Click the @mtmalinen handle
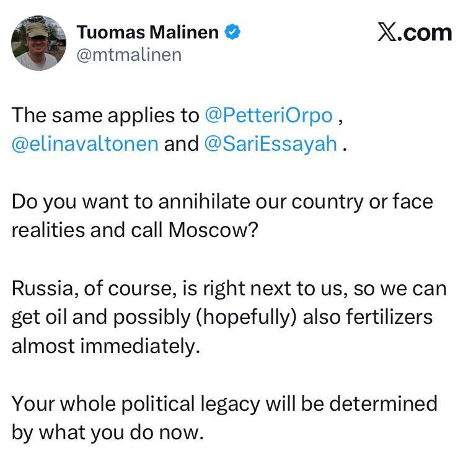This screenshot has height=461, width=476. [x=129, y=55]
